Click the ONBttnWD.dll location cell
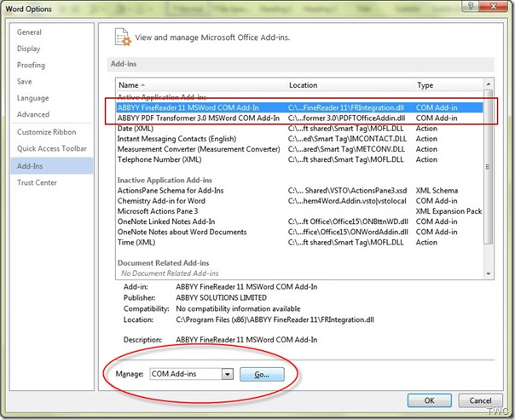 click(x=348, y=222)
